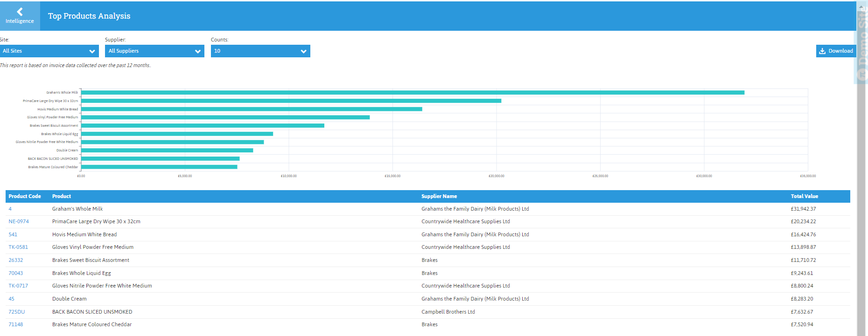This screenshot has height=336, width=868.
Task: Select Hovis Medium White Bread table cell
Action: click(84, 234)
